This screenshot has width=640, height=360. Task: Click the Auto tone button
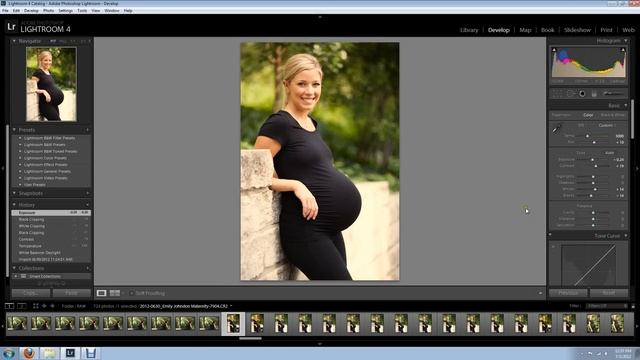click(609, 153)
